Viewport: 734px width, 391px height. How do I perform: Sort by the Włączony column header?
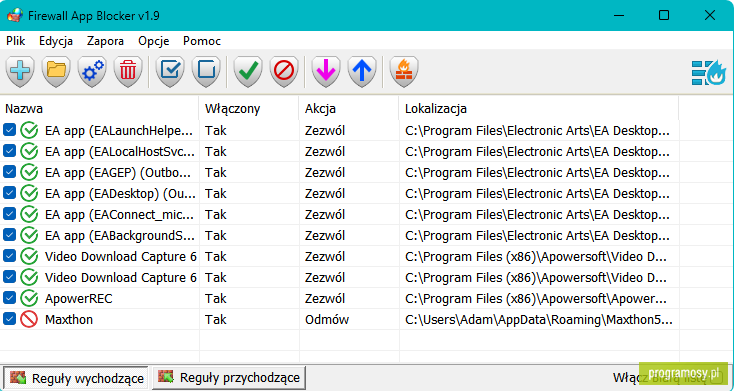pos(249,109)
